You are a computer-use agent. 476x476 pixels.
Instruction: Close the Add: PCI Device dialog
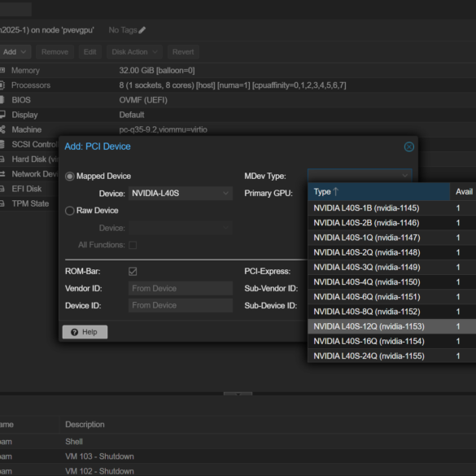coord(409,147)
